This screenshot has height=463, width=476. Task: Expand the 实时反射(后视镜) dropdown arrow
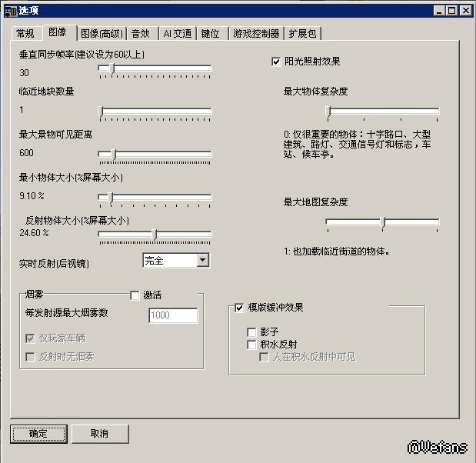[202, 260]
